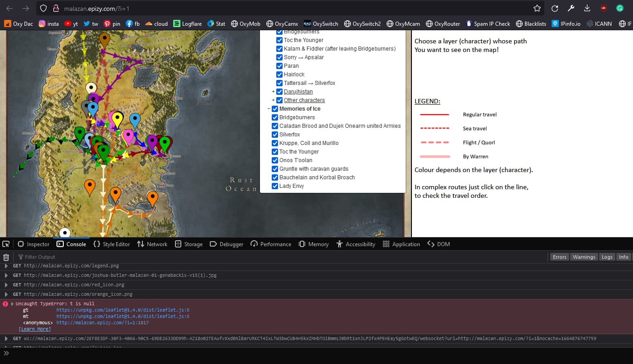Open the browser developer tools wrench icon

(x=572, y=8)
